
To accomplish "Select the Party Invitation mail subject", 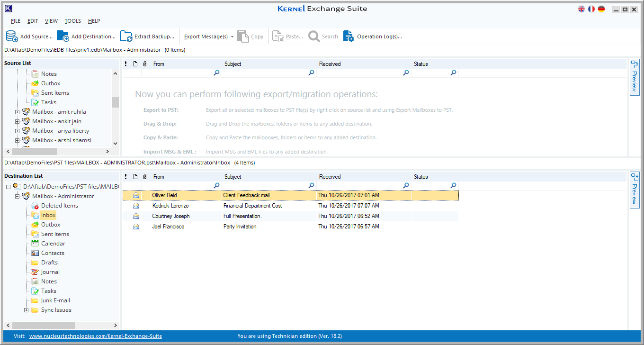I will [240, 227].
